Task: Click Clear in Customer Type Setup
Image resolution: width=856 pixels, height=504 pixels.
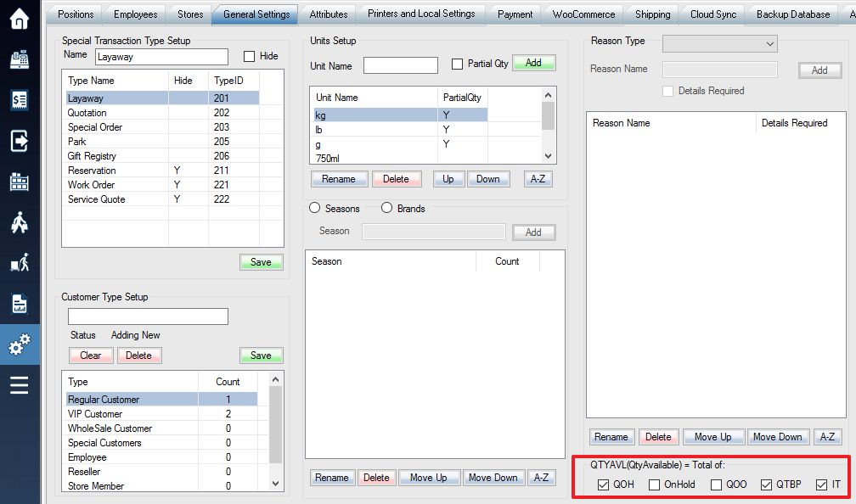Action: [x=91, y=356]
